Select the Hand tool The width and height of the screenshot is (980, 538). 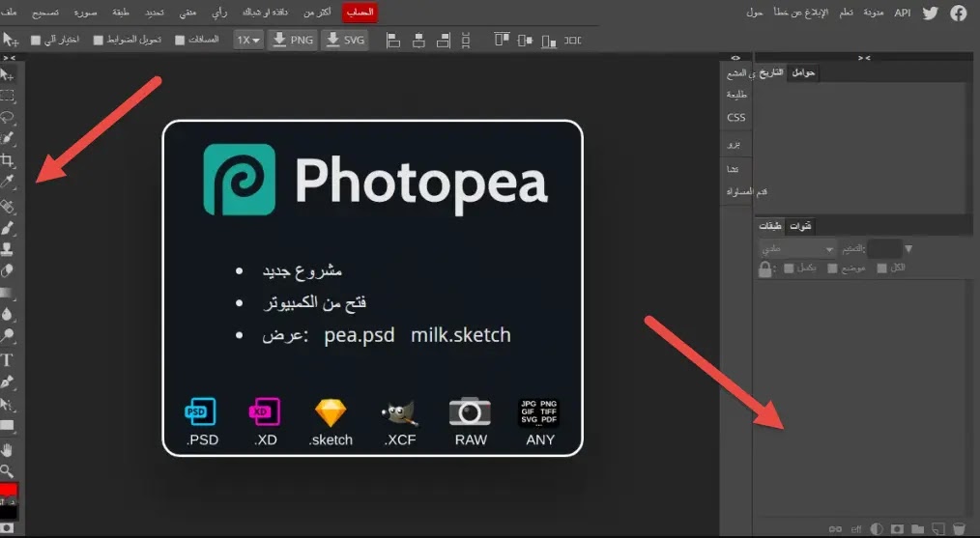(x=8, y=449)
